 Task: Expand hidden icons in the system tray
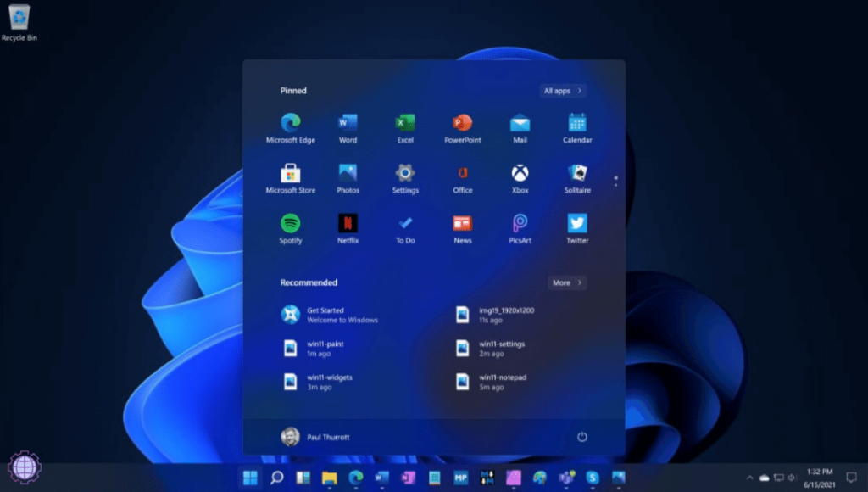click(x=749, y=478)
